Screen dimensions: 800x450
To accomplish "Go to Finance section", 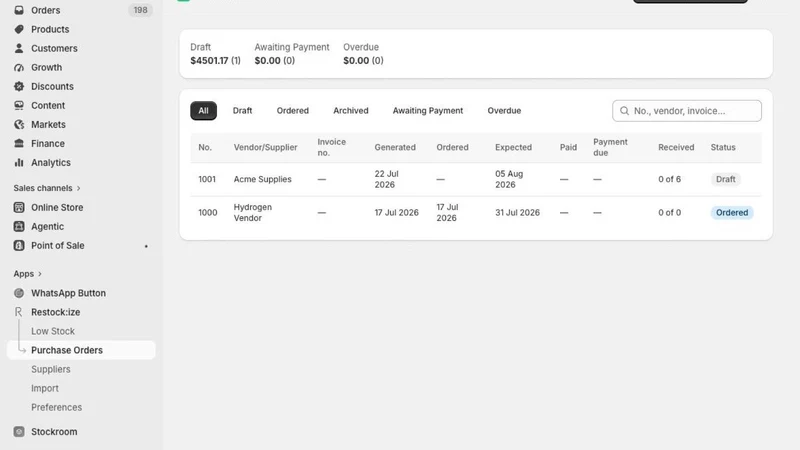I will tap(47, 143).
